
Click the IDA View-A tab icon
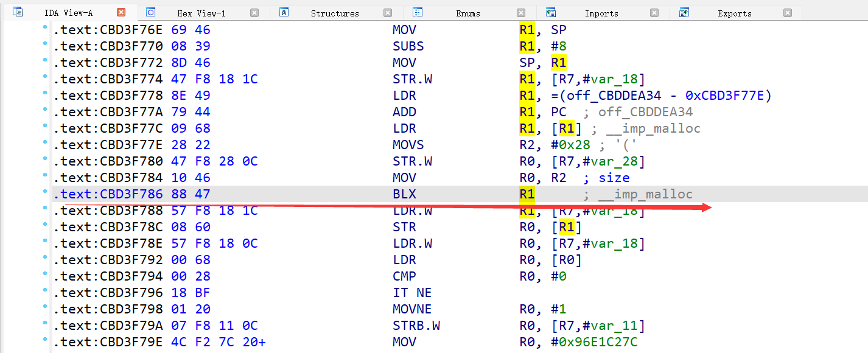click(18, 12)
